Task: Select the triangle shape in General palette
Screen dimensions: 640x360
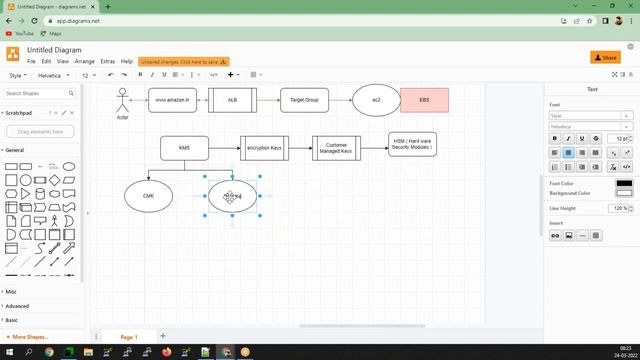Action: pyautogui.click(x=25, y=193)
